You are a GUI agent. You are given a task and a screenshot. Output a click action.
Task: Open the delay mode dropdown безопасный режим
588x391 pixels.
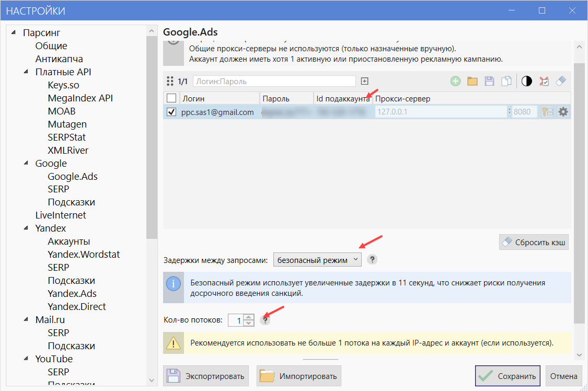point(317,260)
